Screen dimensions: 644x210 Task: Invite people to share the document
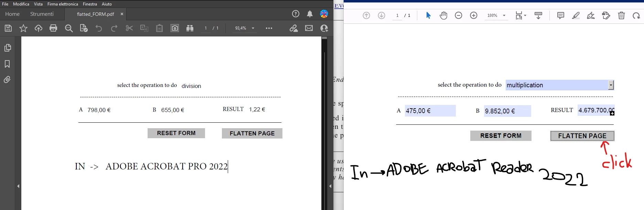point(324,28)
